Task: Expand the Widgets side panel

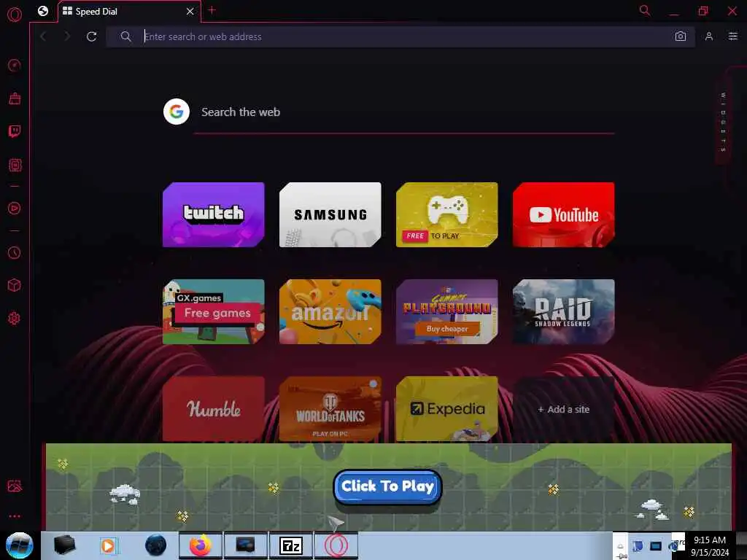Action: click(x=724, y=122)
